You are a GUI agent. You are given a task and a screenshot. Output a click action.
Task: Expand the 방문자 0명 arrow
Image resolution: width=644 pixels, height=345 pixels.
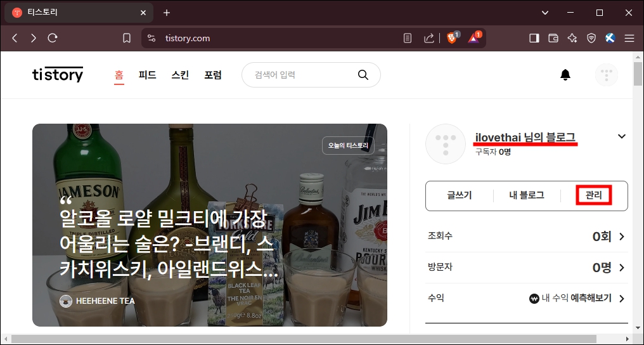[622, 268]
